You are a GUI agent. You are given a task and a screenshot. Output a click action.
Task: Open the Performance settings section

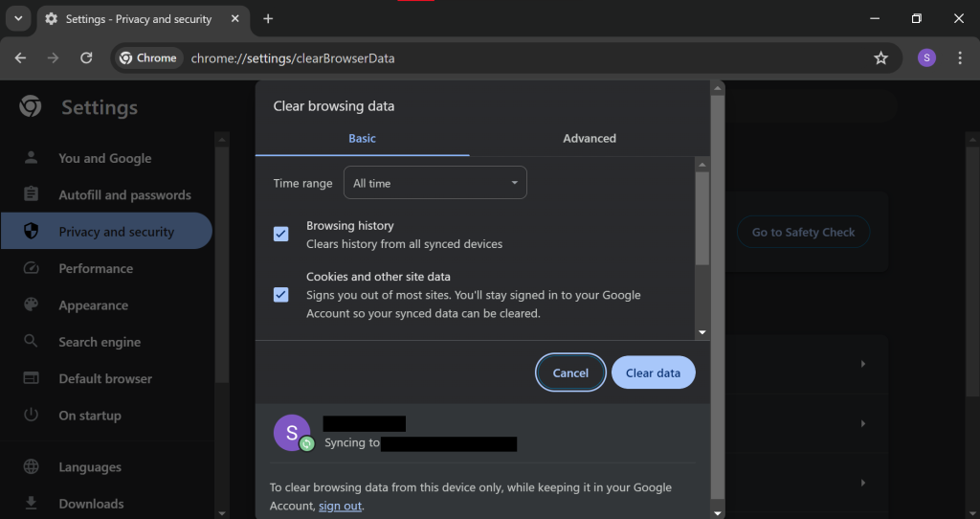(x=96, y=268)
